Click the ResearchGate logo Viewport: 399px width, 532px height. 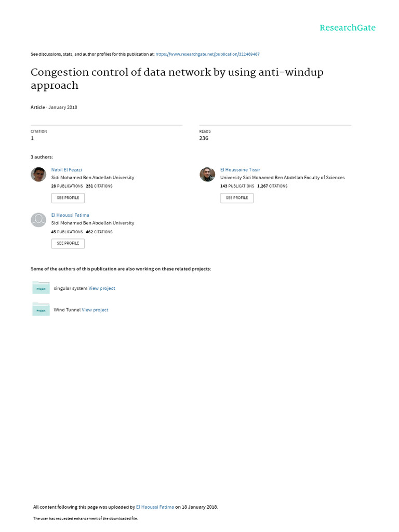(x=347, y=28)
